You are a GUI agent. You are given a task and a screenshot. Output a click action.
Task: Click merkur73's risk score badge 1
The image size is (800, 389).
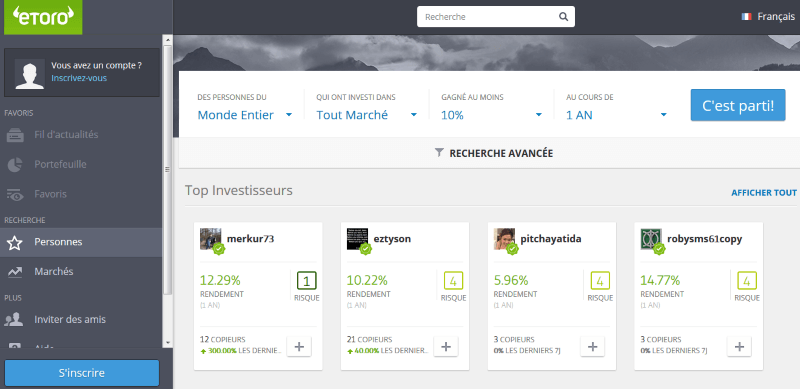[307, 281]
